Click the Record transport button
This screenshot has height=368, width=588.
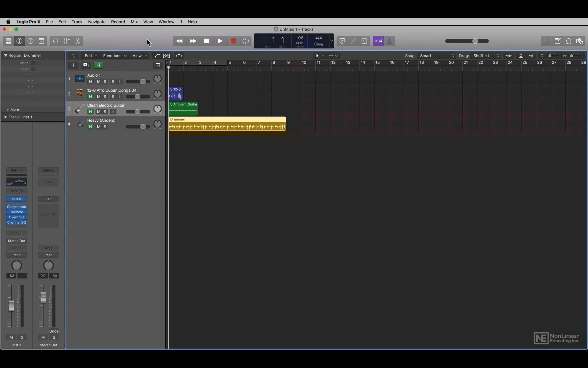pyautogui.click(x=233, y=41)
